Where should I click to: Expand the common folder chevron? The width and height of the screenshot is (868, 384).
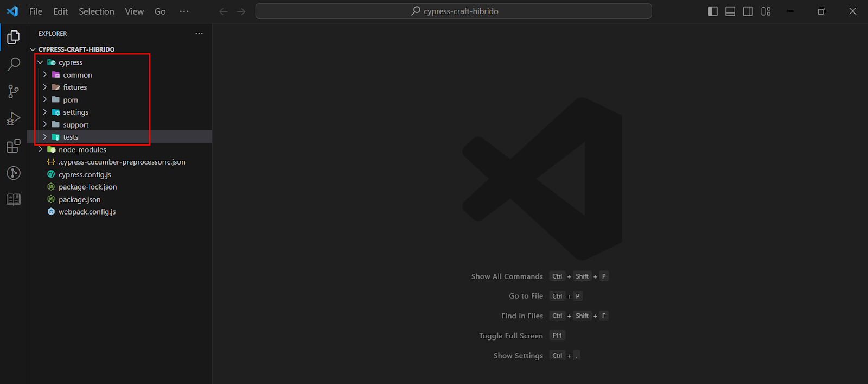coord(45,75)
